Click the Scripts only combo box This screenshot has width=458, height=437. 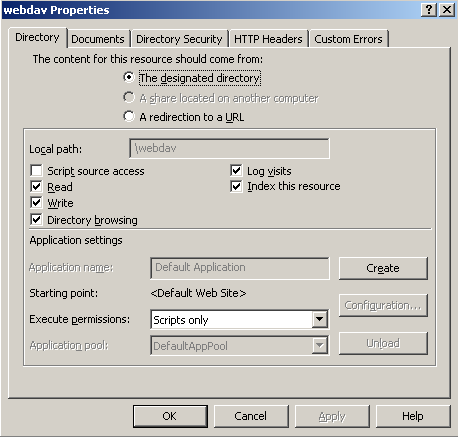239,319
